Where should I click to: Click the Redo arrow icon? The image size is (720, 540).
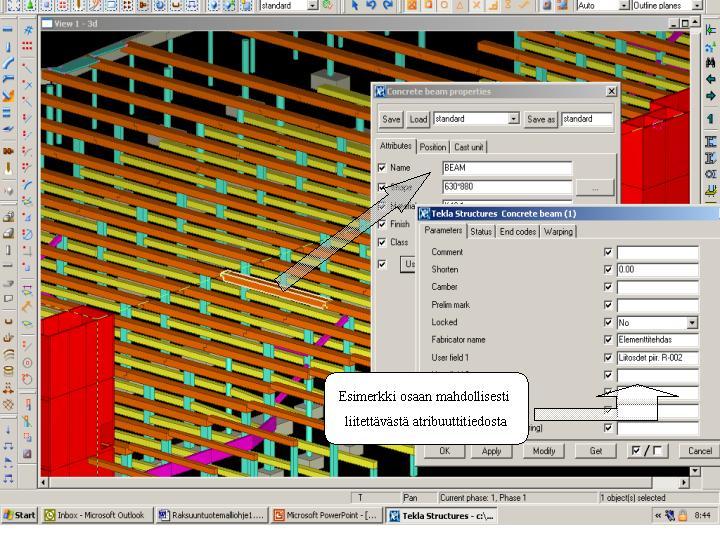[388, 5]
